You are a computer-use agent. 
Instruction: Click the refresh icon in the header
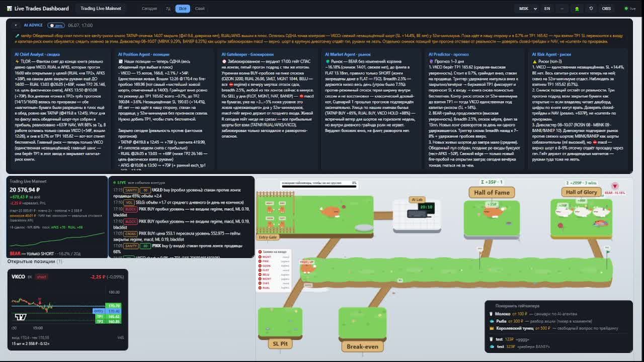591,9
